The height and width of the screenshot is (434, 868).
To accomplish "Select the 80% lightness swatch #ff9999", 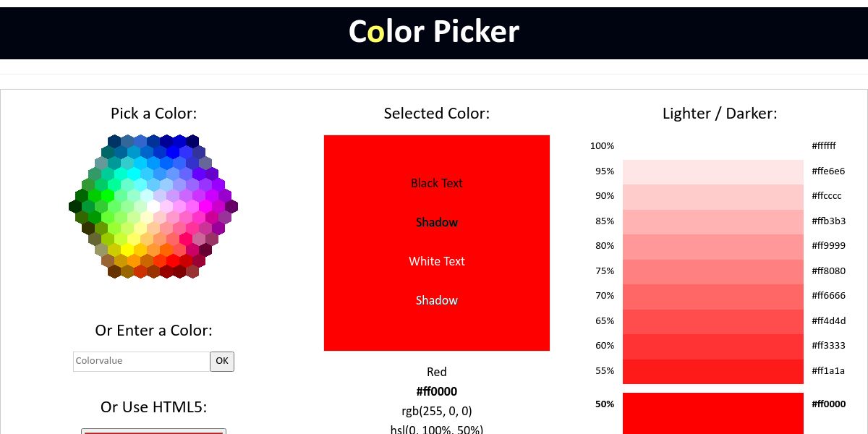I will (712, 246).
